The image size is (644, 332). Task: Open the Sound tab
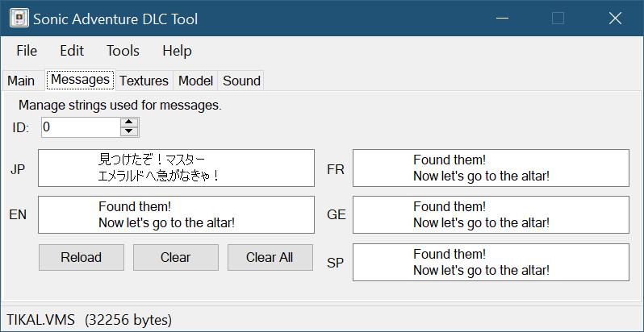click(x=241, y=81)
